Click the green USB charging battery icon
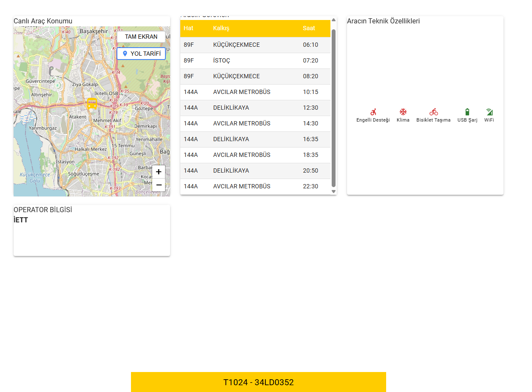This screenshot has width=532, height=392. tap(467, 112)
